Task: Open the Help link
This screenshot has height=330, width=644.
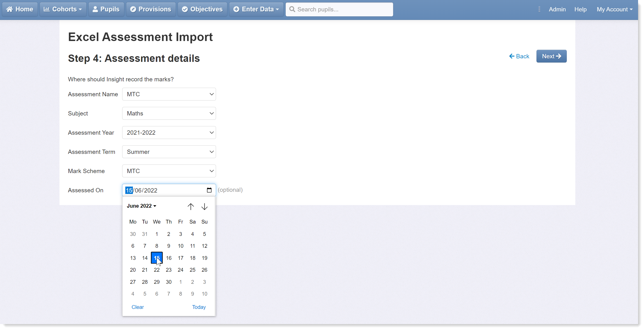Action: (x=580, y=9)
